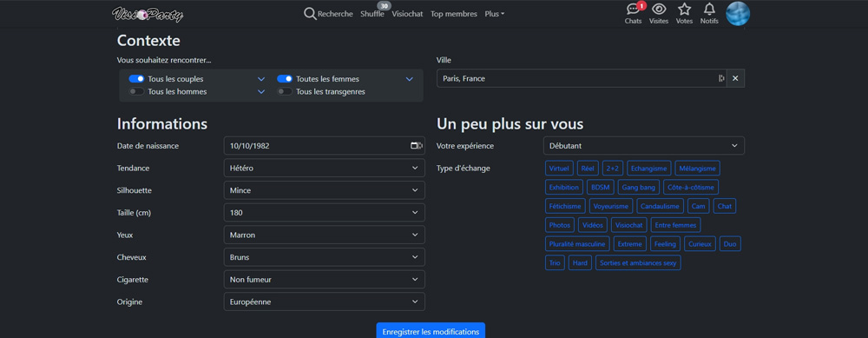This screenshot has width=868, height=338.
Task: Select Sorties et ambiances sexy tag
Action: click(x=638, y=262)
